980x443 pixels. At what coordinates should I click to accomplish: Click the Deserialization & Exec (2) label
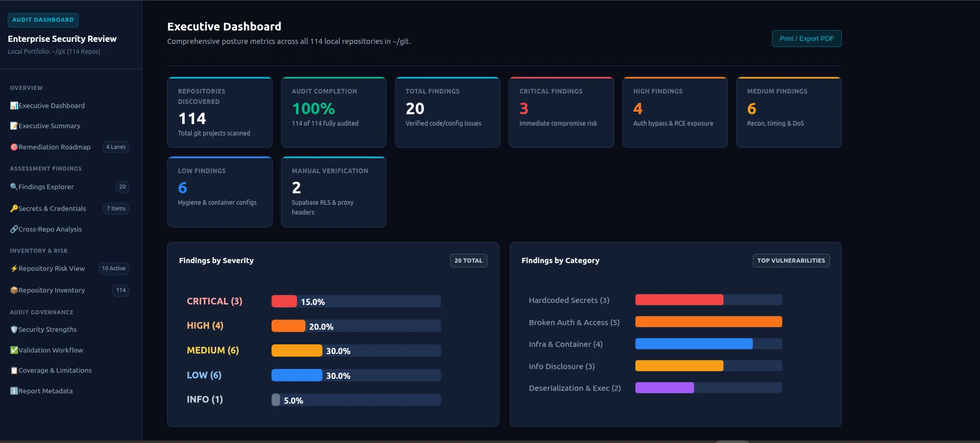tap(575, 388)
